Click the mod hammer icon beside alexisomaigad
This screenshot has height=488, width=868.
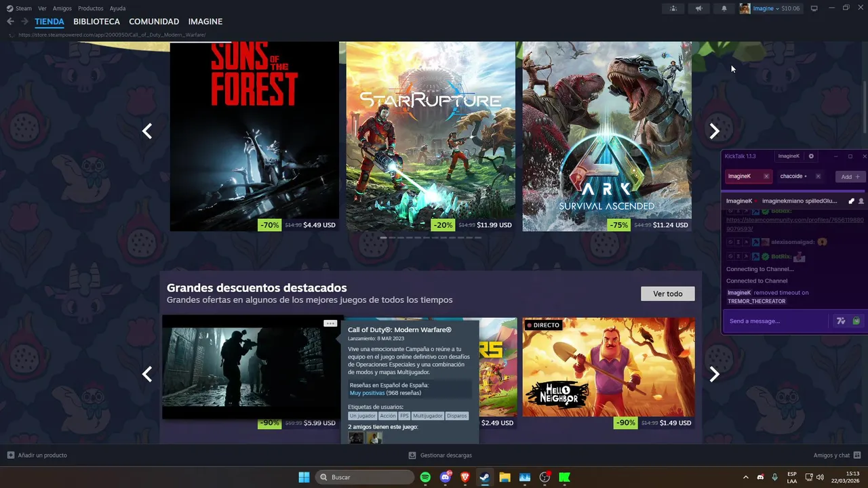pos(755,242)
